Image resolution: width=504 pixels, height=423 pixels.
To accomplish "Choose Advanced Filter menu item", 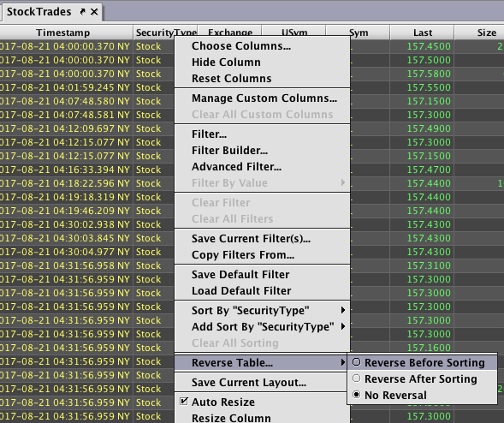I will click(263, 167).
